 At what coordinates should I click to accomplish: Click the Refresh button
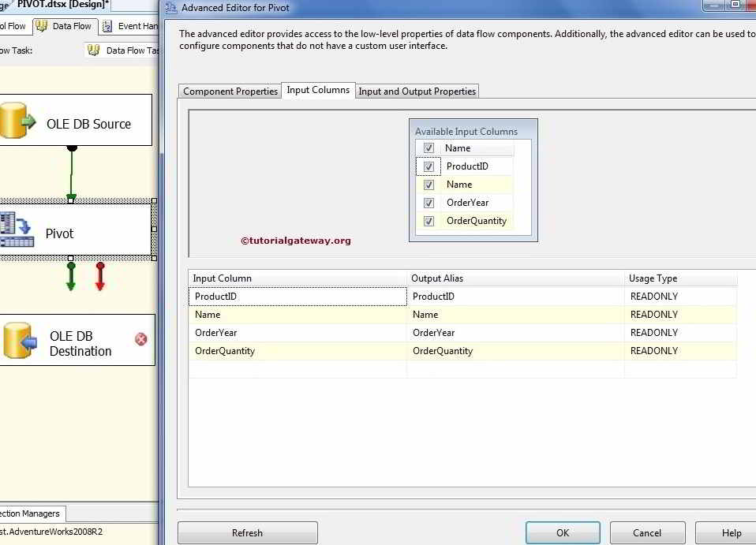click(x=247, y=532)
